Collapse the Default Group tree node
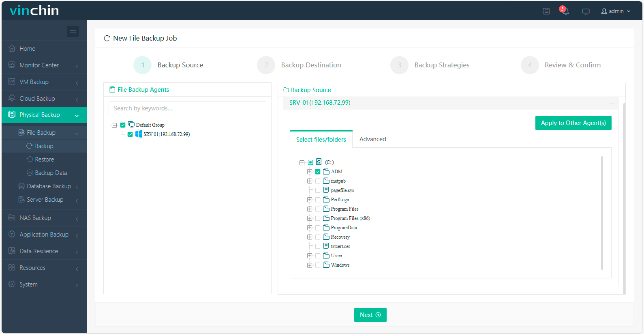The image size is (644, 334). [114, 125]
